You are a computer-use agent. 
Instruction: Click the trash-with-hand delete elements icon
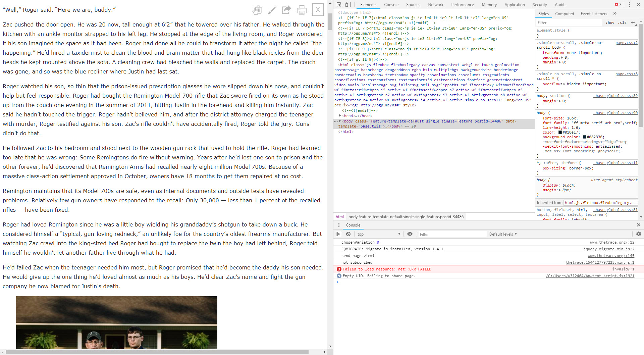coord(257,10)
